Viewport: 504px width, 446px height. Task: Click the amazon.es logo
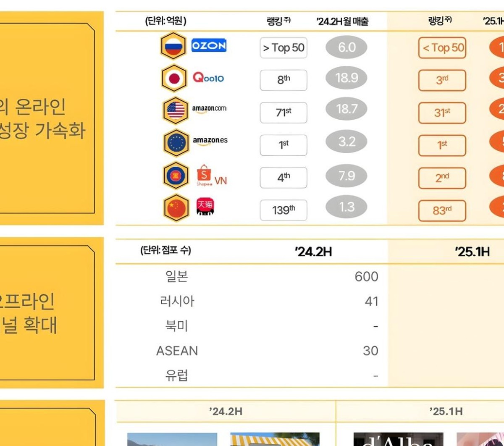pyautogui.click(x=210, y=141)
